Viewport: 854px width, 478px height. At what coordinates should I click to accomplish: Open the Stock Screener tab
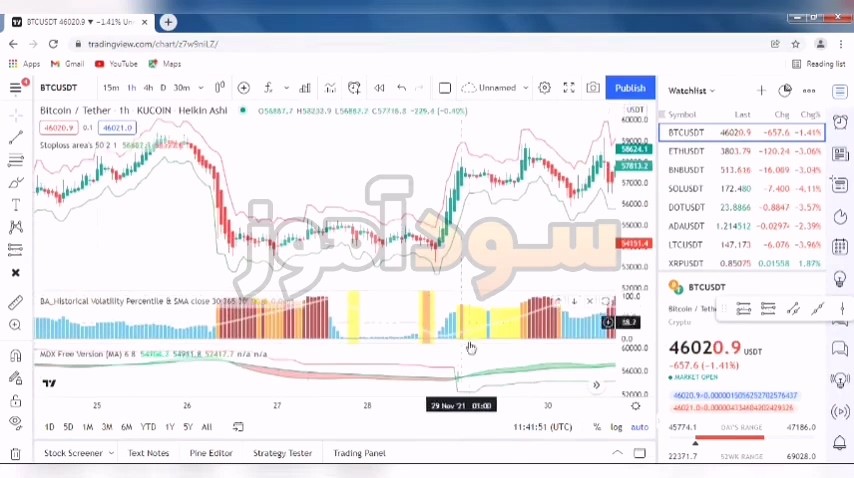point(73,453)
